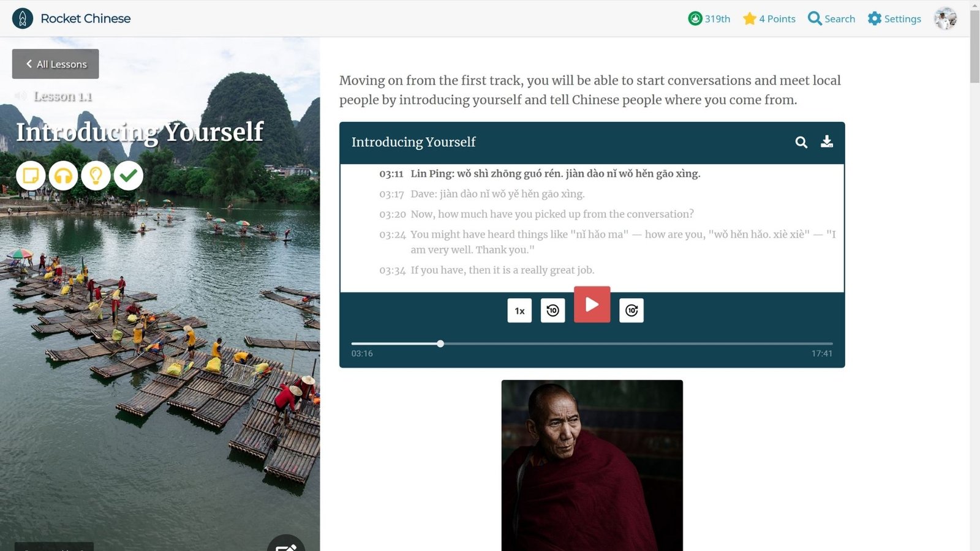The height and width of the screenshot is (551, 980).
Task: Click the lightbulb tips icon
Action: (x=96, y=176)
